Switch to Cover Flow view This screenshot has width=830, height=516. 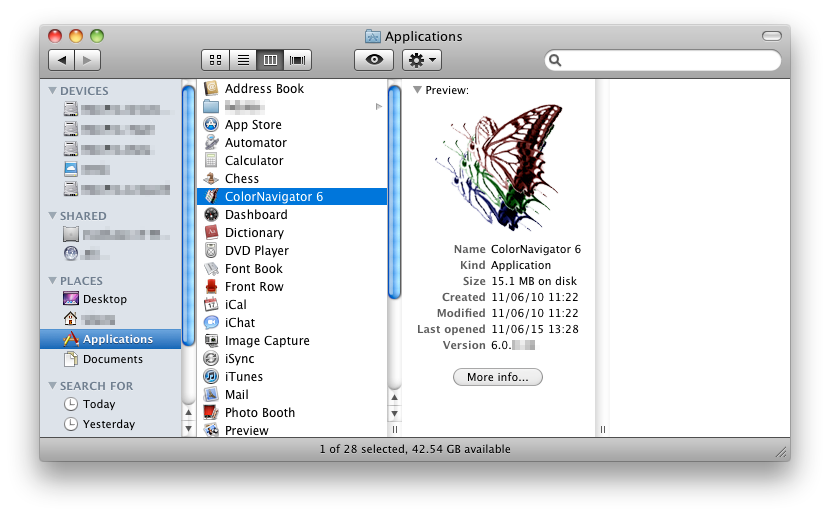(x=297, y=60)
